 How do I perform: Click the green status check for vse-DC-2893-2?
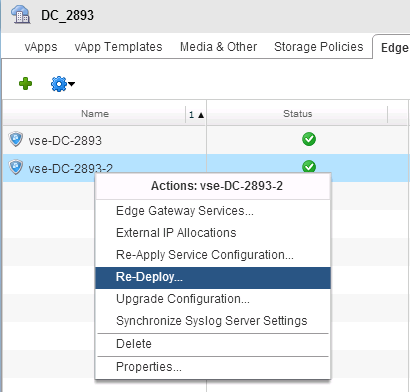pos(309,166)
